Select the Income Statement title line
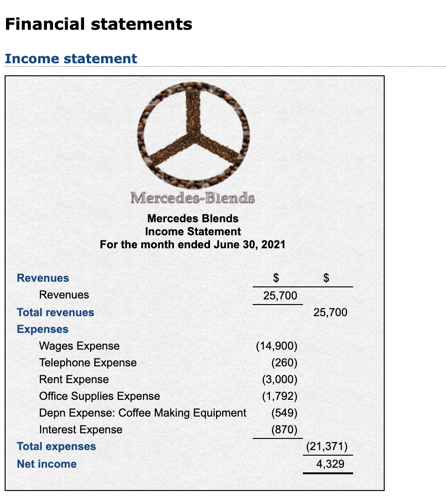446x504 pixels. pyautogui.click(x=193, y=232)
